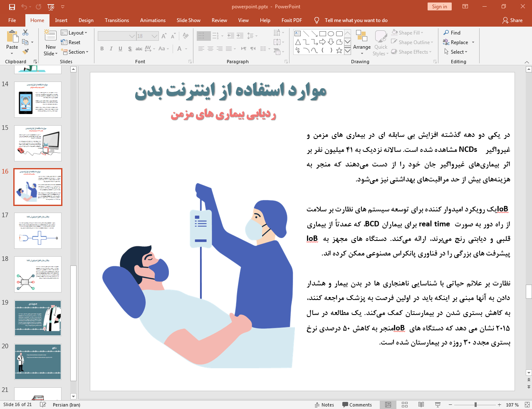Screen dimensions: 532x409
Task: Click the Sign in button
Action: [x=439, y=6]
